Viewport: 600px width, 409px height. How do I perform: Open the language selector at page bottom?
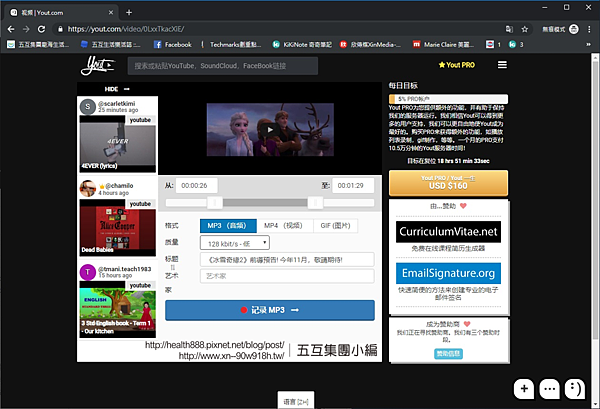[296, 401]
